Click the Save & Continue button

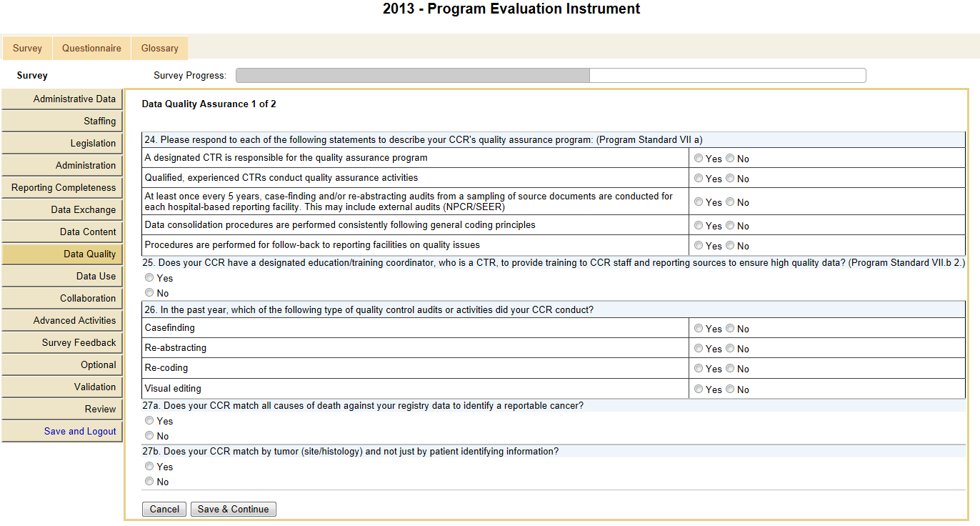(x=233, y=510)
